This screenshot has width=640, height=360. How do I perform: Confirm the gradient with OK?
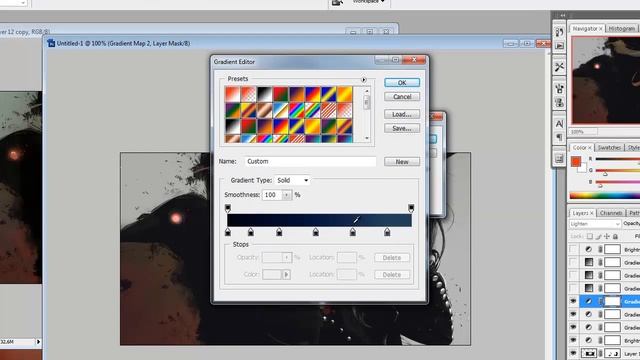click(402, 82)
